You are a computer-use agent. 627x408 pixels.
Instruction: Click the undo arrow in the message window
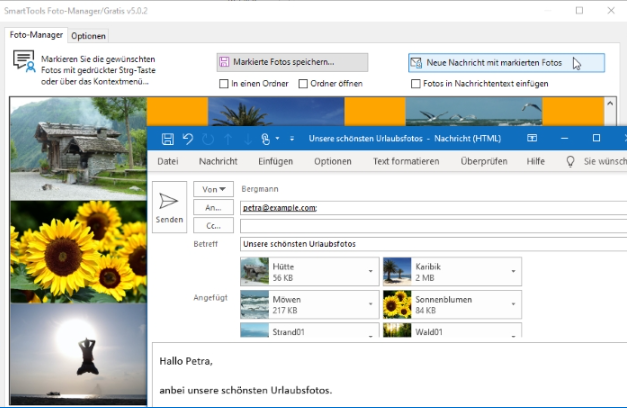(x=188, y=138)
